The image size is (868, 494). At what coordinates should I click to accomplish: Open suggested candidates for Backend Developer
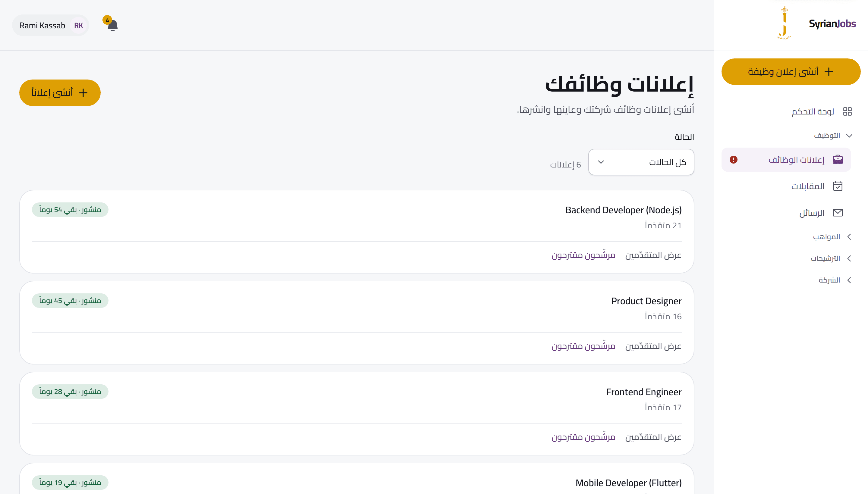583,255
